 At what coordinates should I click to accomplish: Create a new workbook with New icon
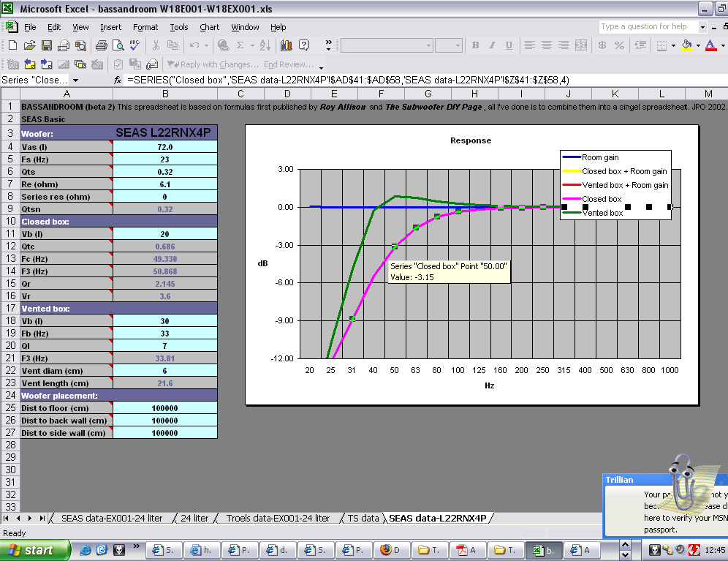[x=13, y=45]
